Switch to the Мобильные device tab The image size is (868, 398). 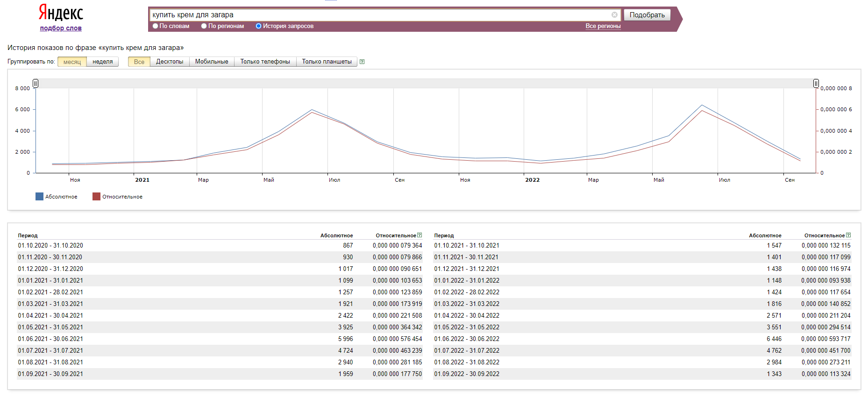pos(212,62)
